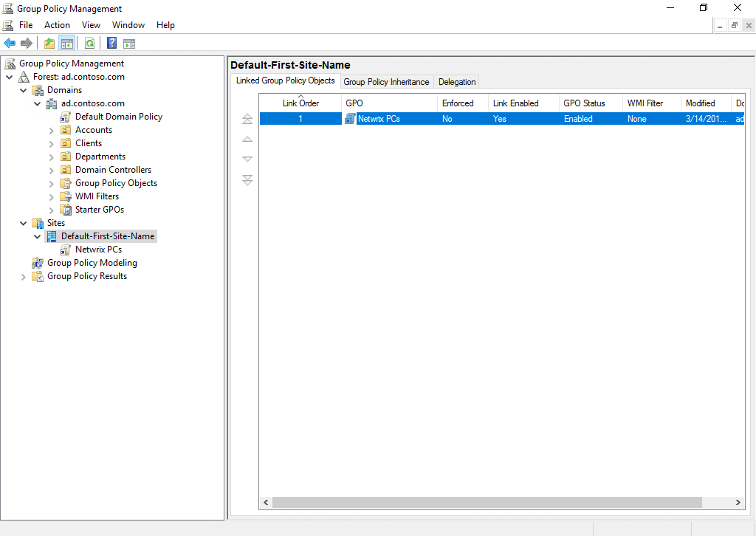Click the Group Policy Management root icon
Screen dimensions: 756x536
point(10,63)
